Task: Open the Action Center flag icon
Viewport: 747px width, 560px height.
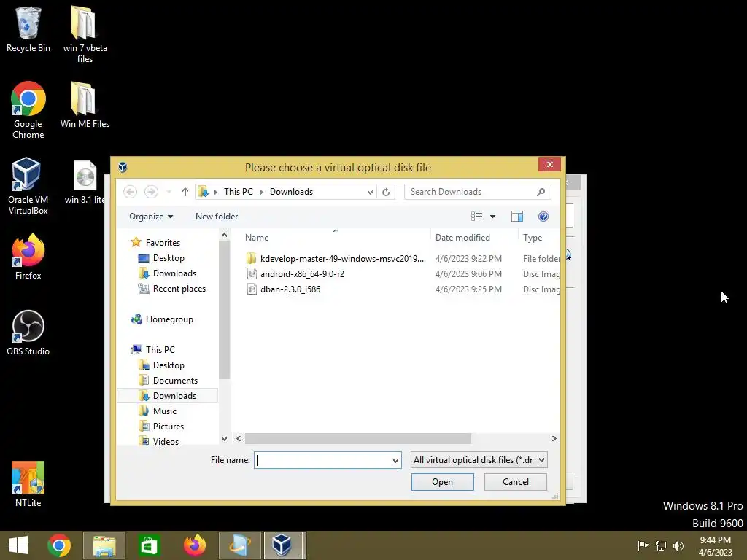Action: pyautogui.click(x=643, y=545)
